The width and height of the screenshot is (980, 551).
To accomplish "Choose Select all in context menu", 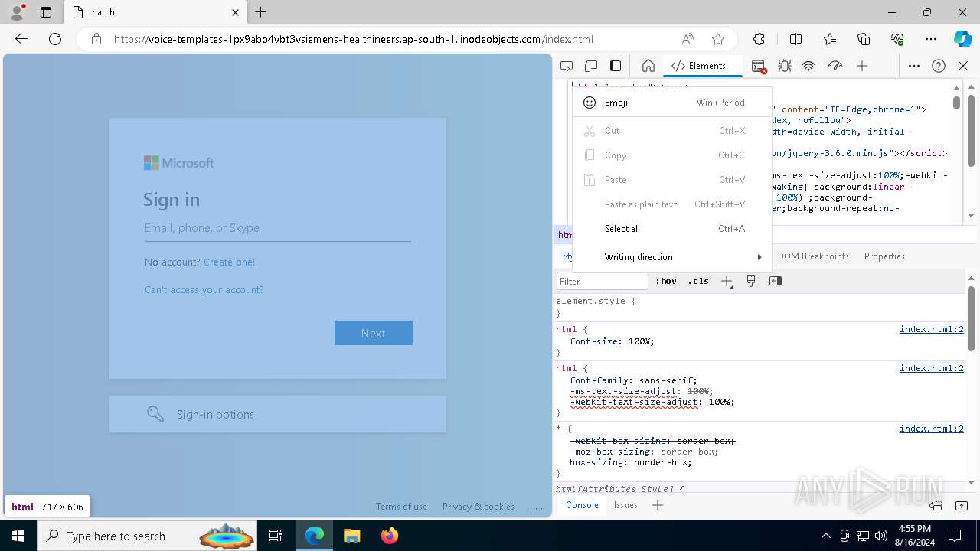I will pyautogui.click(x=671, y=229).
